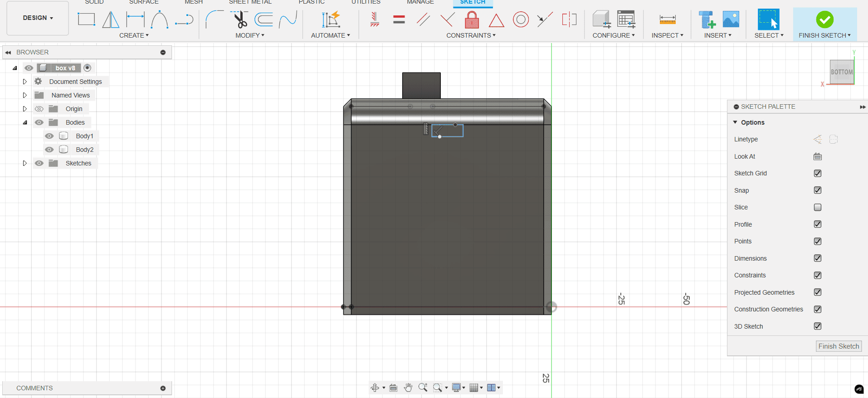This screenshot has height=398, width=868.
Task: Click the Insert Derive icon
Action: [x=707, y=19]
